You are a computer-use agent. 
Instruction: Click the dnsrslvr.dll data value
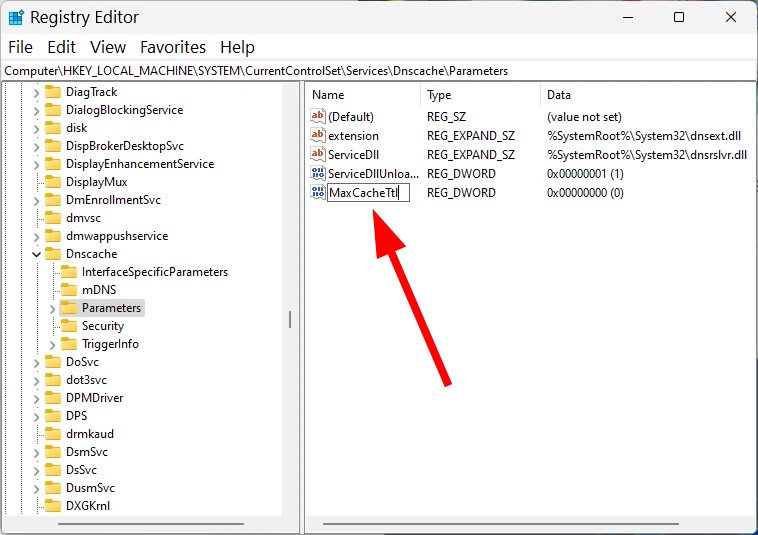(647, 155)
